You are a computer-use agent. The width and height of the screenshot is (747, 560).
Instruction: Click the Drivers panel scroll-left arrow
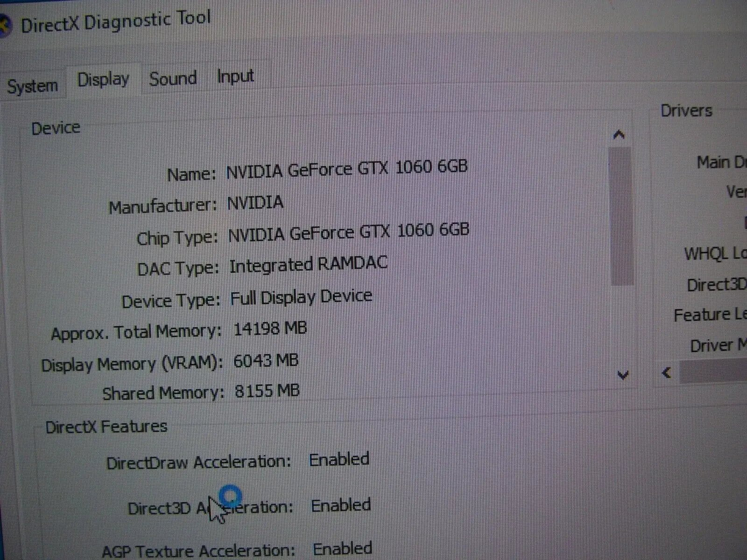[x=667, y=372]
